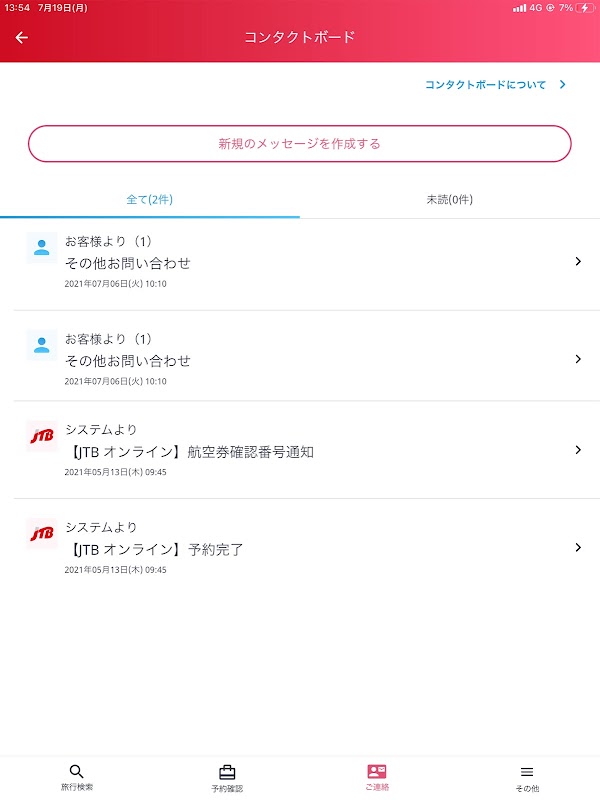Screen dimensions: 600x800
Task: Expand the first その他お問い合わせ message chevron
Action: point(578,262)
